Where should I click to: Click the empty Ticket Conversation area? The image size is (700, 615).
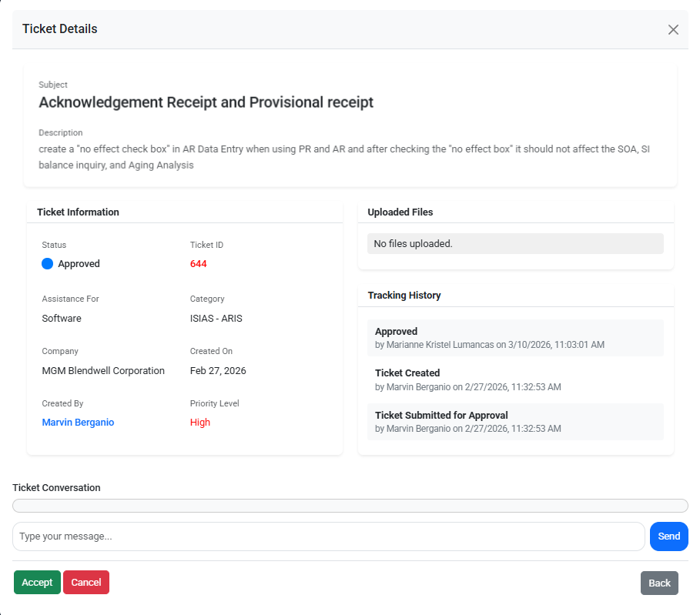point(350,506)
